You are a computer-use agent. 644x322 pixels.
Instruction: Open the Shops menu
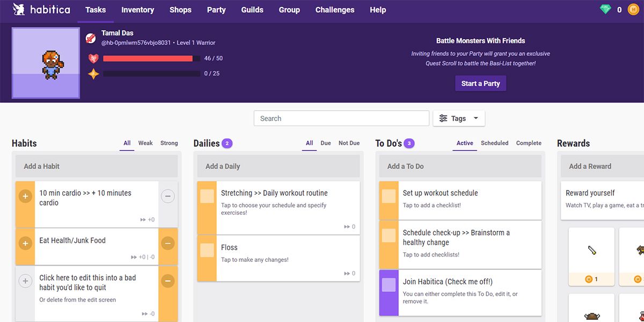pyautogui.click(x=180, y=10)
